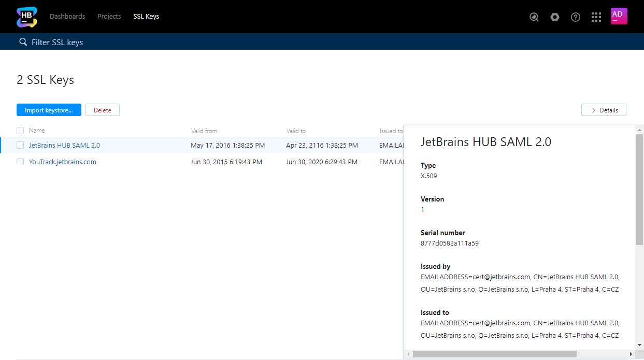This screenshot has width=644, height=360.
Task: Select all SSL keys header checkbox
Action: tap(20, 131)
